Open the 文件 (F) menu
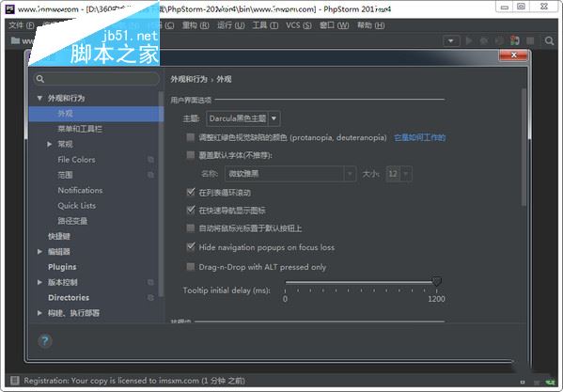Screen dimensions: 563x392 pyautogui.click(x=22, y=25)
